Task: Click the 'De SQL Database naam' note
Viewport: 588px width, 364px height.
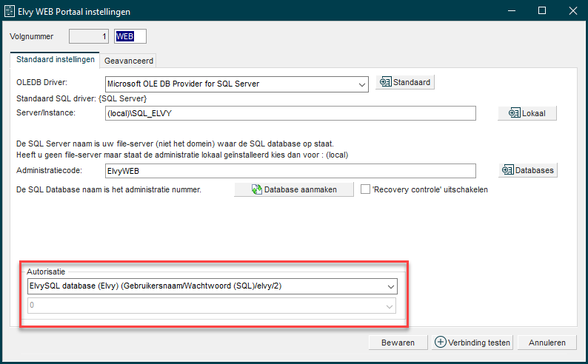Action: point(109,189)
